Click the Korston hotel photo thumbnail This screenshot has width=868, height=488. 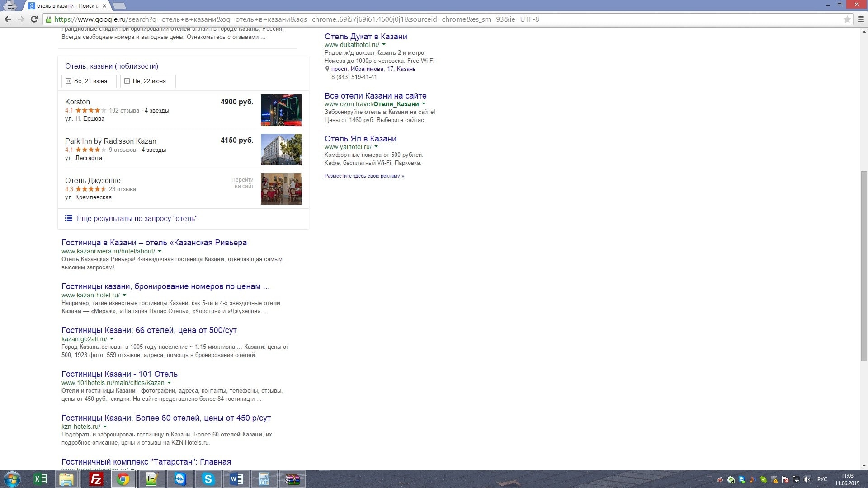[281, 110]
